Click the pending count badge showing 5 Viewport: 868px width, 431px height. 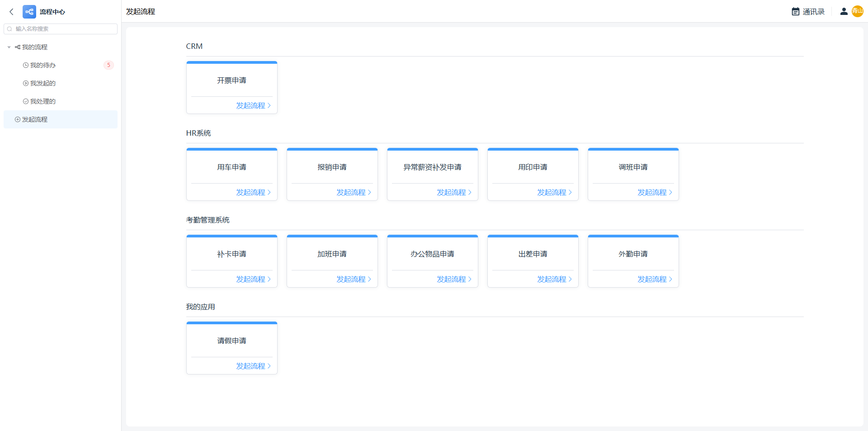tap(108, 65)
